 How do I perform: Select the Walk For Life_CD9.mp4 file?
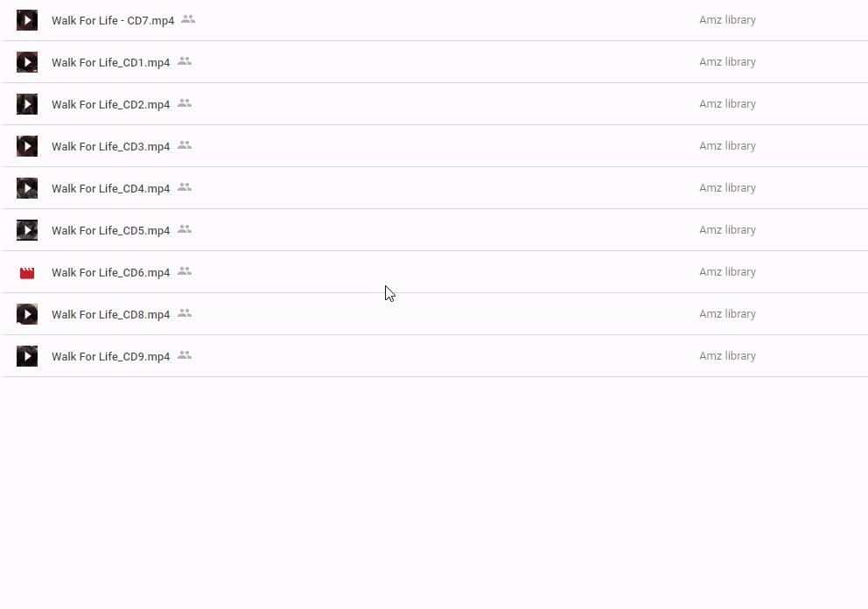pyautogui.click(x=111, y=357)
